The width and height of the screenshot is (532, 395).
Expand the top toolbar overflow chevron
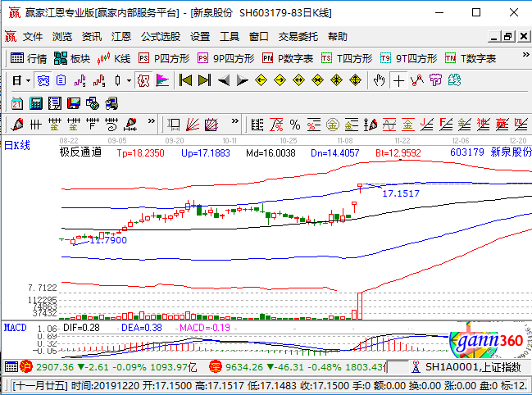coord(525,55)
